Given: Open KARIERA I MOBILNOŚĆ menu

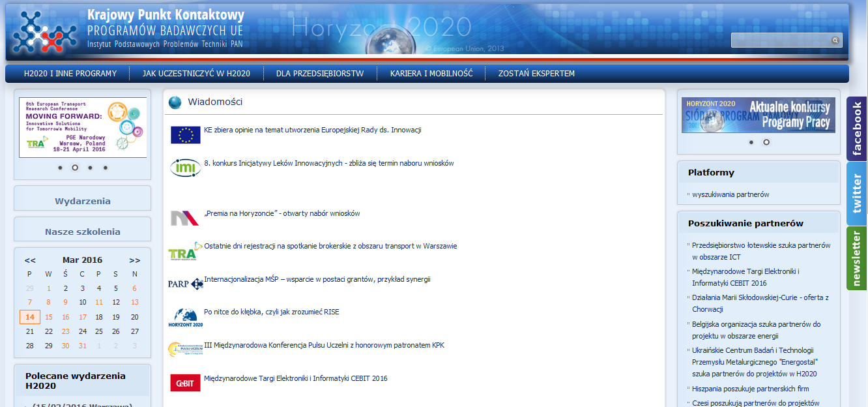Looking at the screenshot, I should click(x=431, y=74).
